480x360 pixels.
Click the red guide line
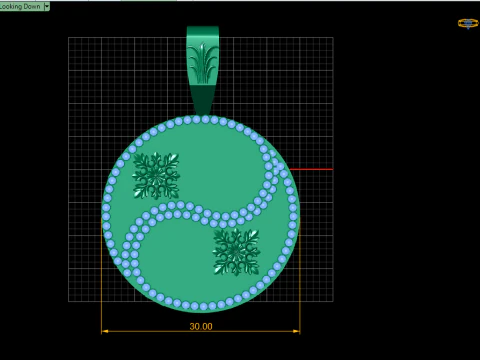[311, 169]
